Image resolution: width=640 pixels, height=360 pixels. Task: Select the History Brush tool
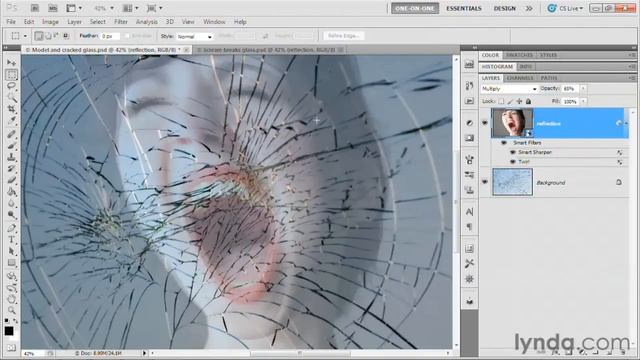point(11,169)
